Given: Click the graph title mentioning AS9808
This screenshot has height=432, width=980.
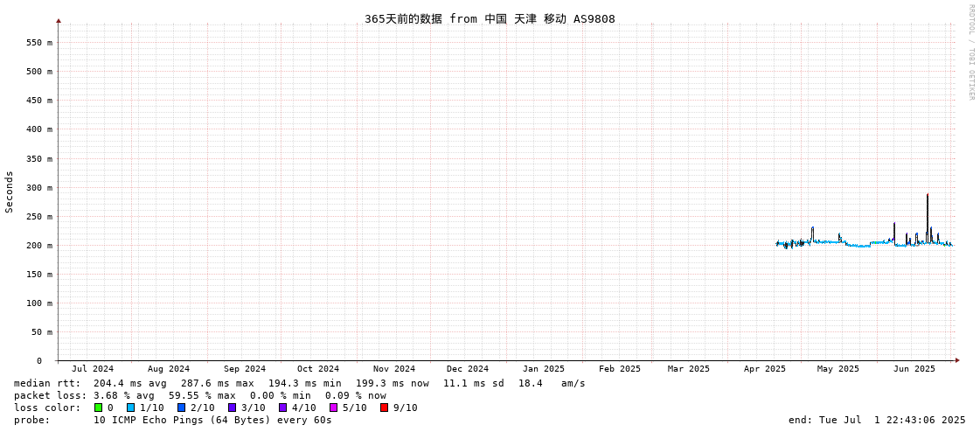Looking at the screenshot, I should tap(490, 18).
